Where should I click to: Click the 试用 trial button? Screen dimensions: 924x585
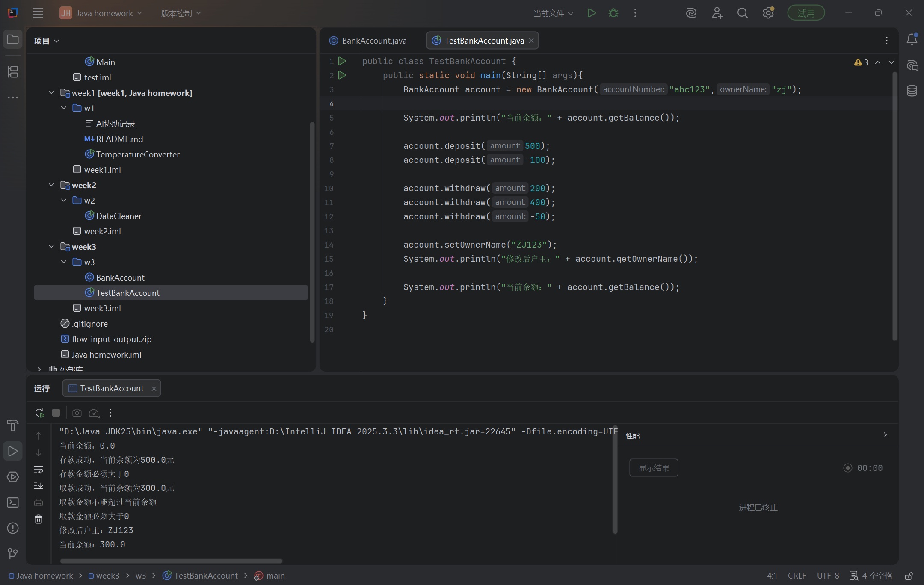(x=806, y=13)
